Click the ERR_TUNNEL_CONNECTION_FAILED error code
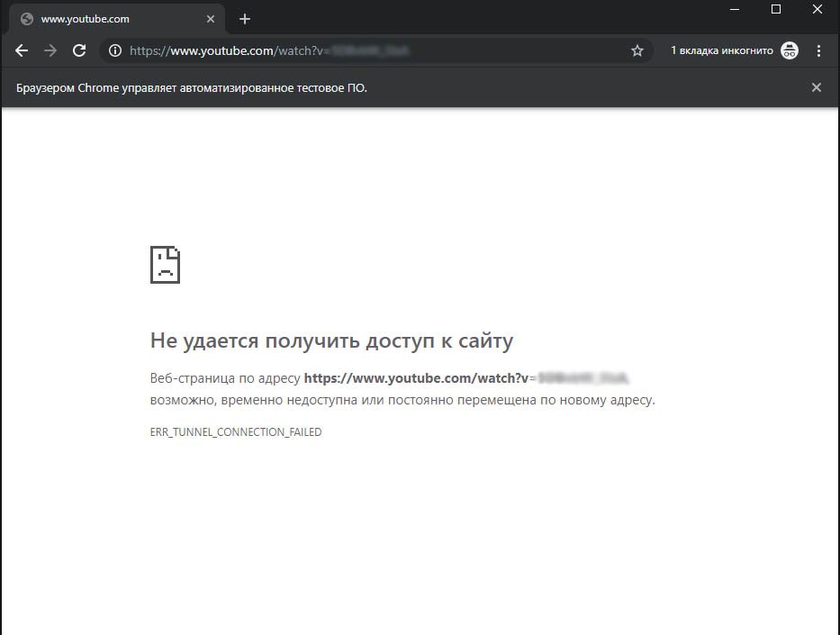Image resolution: width=840 pixels, height=635 pixels. pos(236,432)
